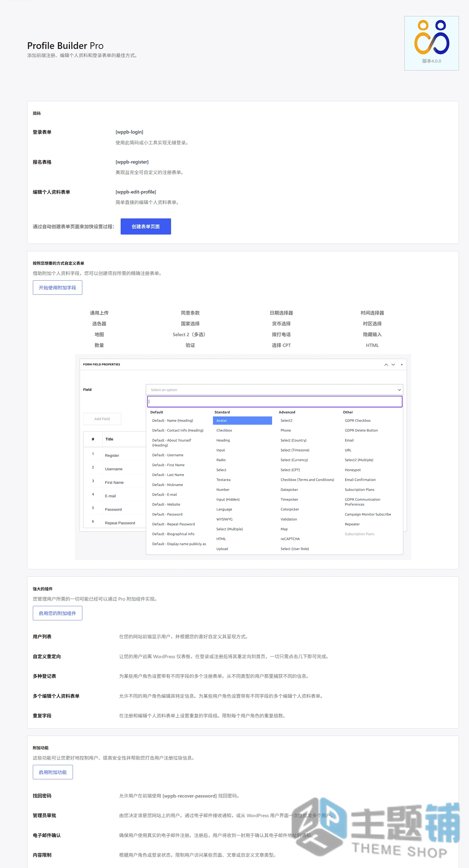
Task: Click the blue 创建表单页面 button
Action: click(x=146, y=226)
